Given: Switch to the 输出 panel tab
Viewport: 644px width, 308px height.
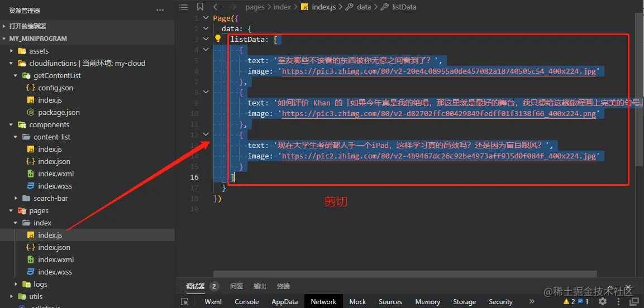Looking at the screenshot, I should coord(260,286).
